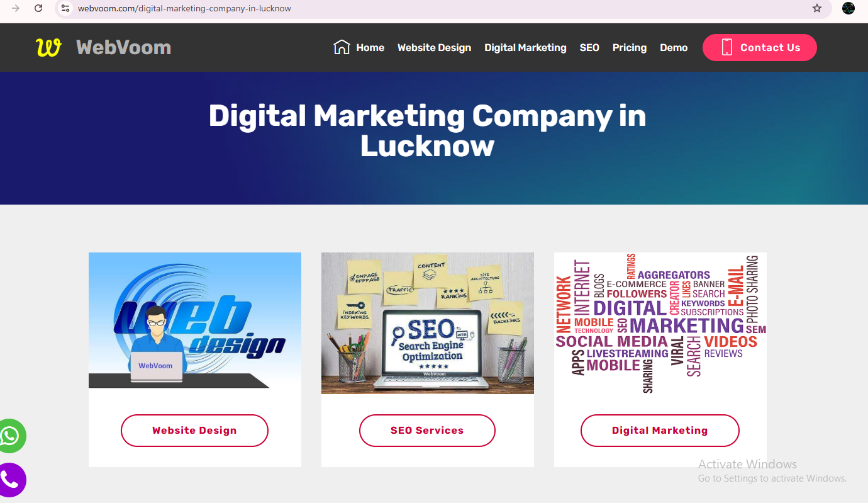Screen dimensions: 868x503
Task: Open the green WhatsApp chat icon
Action: [x=9, y=436]
